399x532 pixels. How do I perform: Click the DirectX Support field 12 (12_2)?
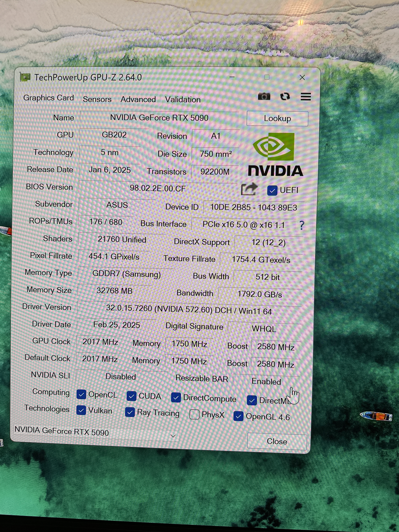269,242
